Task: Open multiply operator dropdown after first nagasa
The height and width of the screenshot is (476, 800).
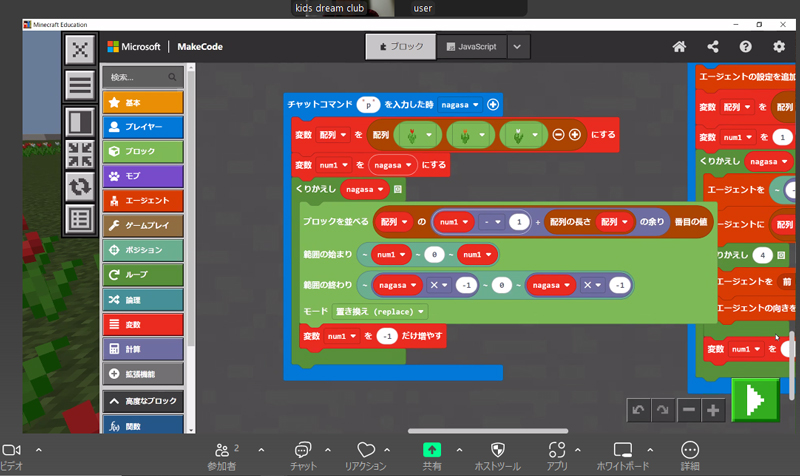Action: 439,285
